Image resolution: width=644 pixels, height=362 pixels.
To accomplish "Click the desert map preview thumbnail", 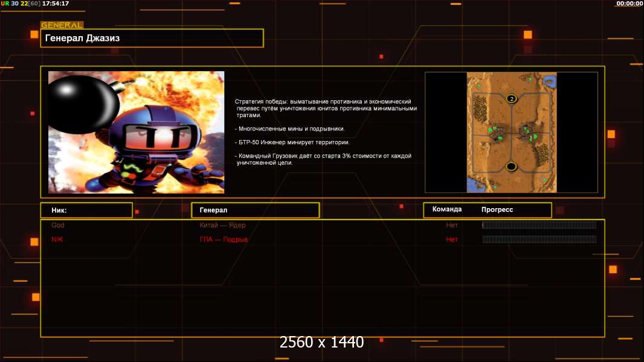I will click(x=511, y=132).
